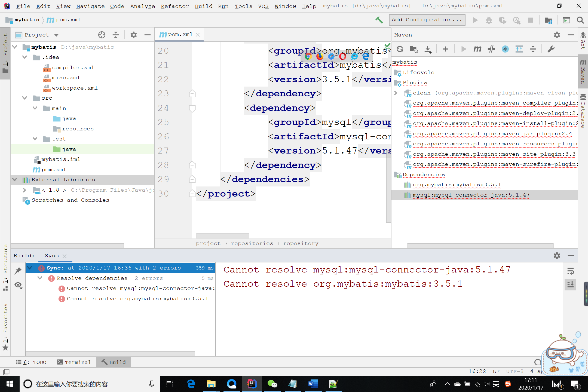Open in Chrome browser icon
Screen dimensions: 588x392
coord(308,56)
